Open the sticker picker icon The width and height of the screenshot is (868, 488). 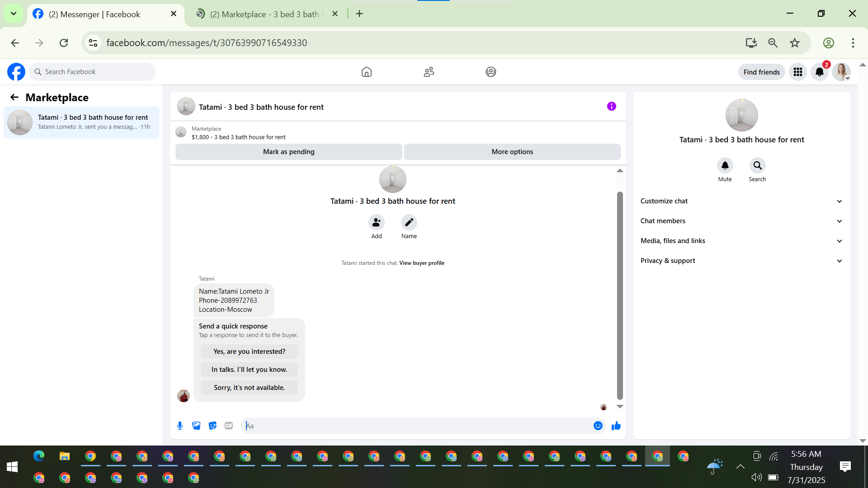tap(212, 426)
